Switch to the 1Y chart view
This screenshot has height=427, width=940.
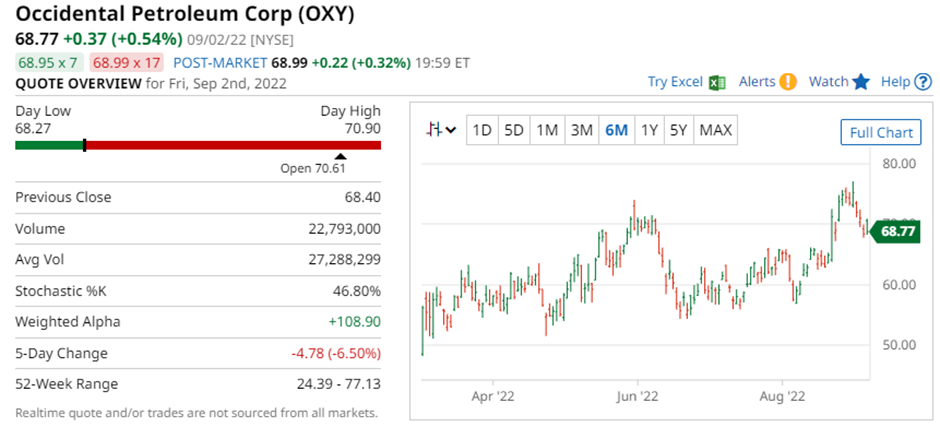(649, 130)
